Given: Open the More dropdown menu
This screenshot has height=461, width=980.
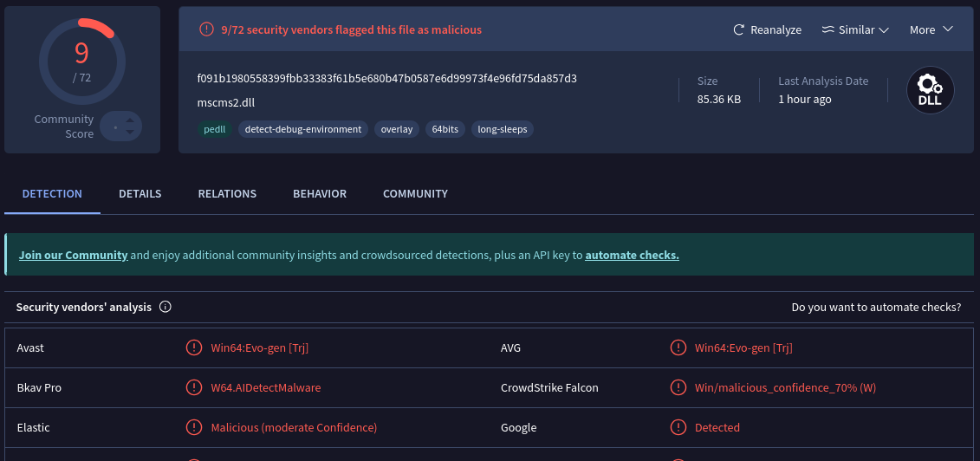Looking at the screenshot, I should point(931,29).
